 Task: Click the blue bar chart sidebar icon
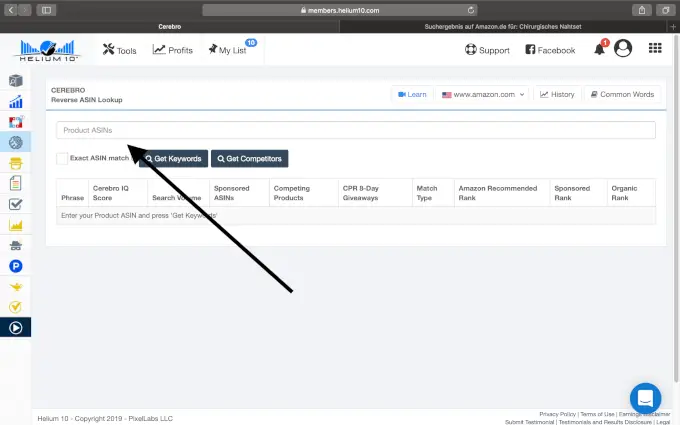[x=15, y=102]
